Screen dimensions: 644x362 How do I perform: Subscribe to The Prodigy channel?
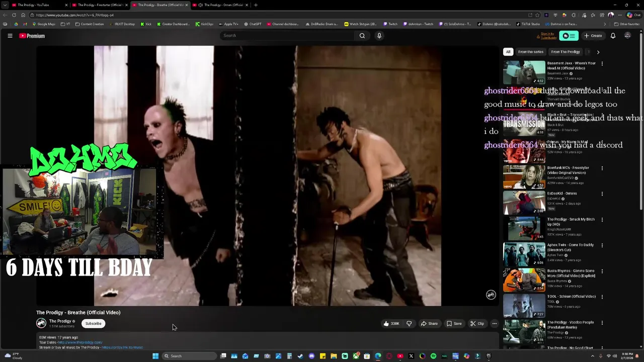click(x=93, y=324)
